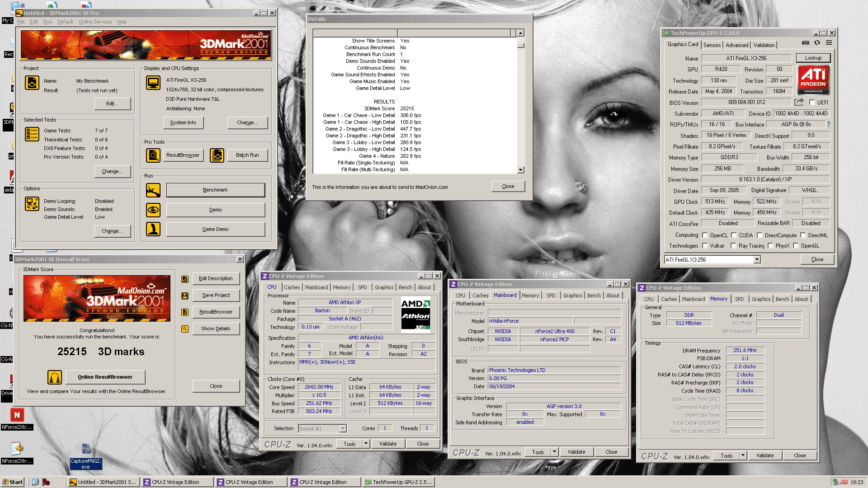Screen dimensions: 868x488
Task: Toggle the Vulkan checkbox
Action: tap(705, 246)
